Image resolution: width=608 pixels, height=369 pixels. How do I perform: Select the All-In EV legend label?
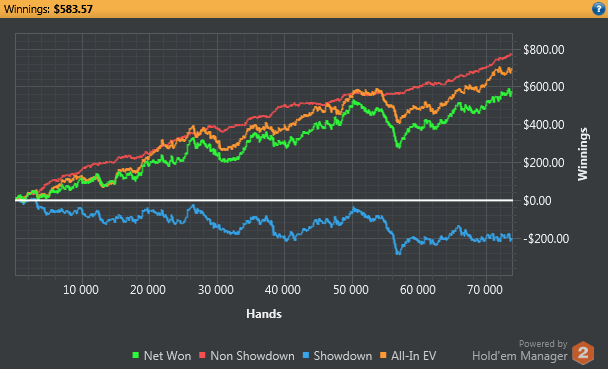coord(413,355)
